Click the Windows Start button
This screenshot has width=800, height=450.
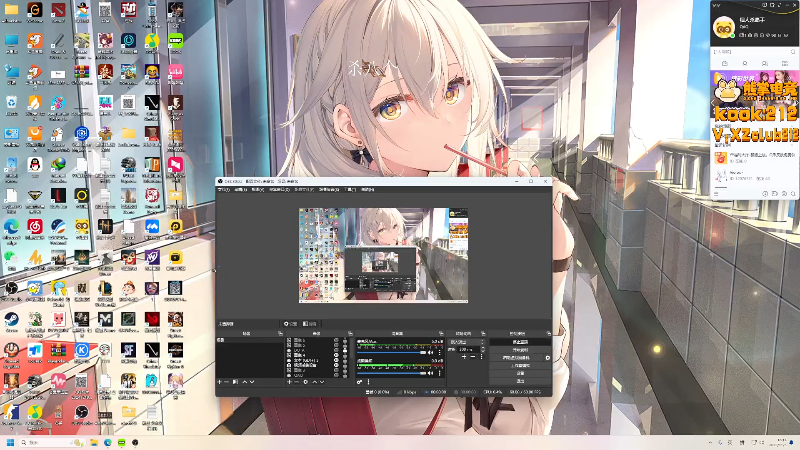coord(10,442)
